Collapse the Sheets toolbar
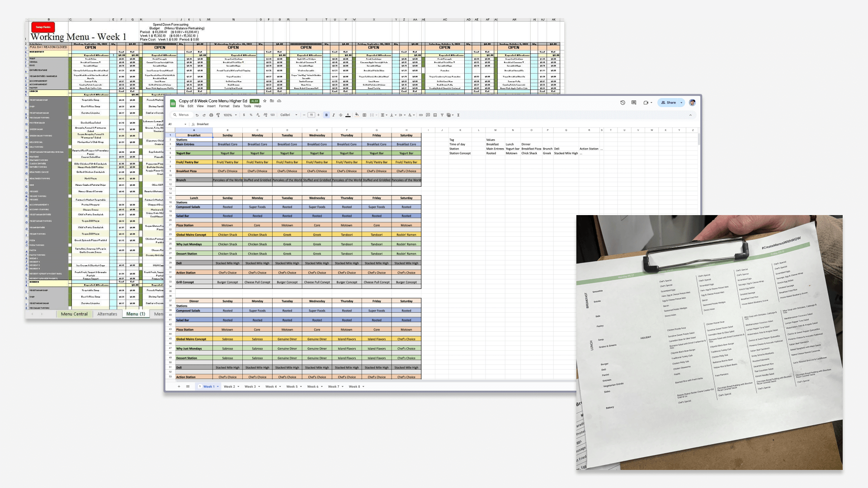The image size is (868, 488). click(x=690, y=115)
